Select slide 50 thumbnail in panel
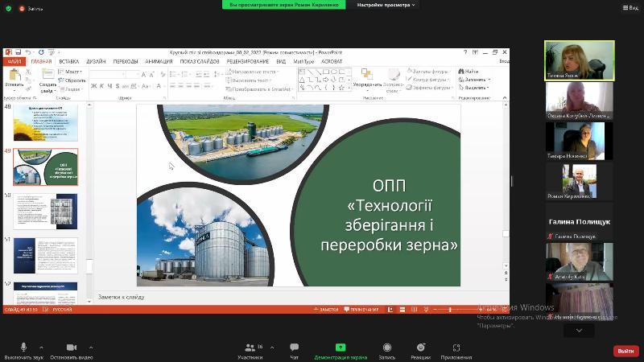 coord(46,212)
